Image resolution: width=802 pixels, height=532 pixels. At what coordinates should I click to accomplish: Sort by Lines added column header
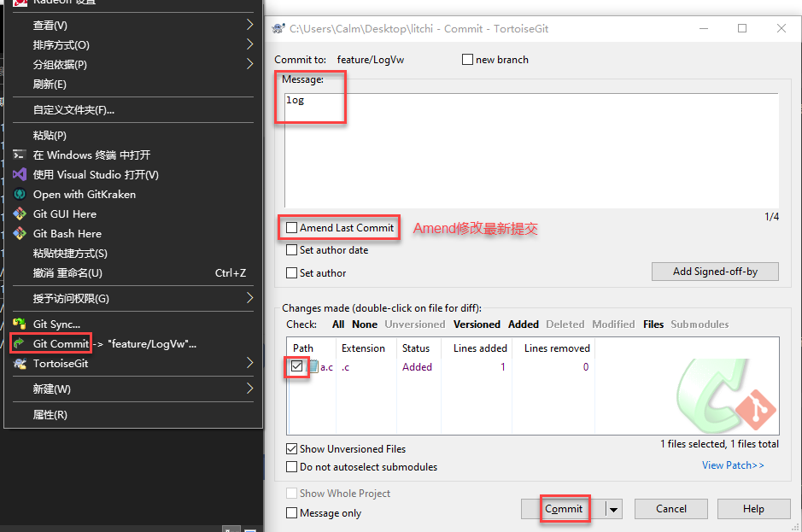pyautogui.click(x=477, y=348)
